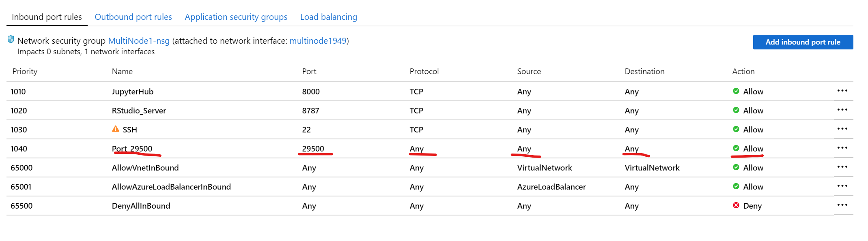868x241 pixels.
Task: Select the Inbound port rules tab
Action: tap(47, 17)
